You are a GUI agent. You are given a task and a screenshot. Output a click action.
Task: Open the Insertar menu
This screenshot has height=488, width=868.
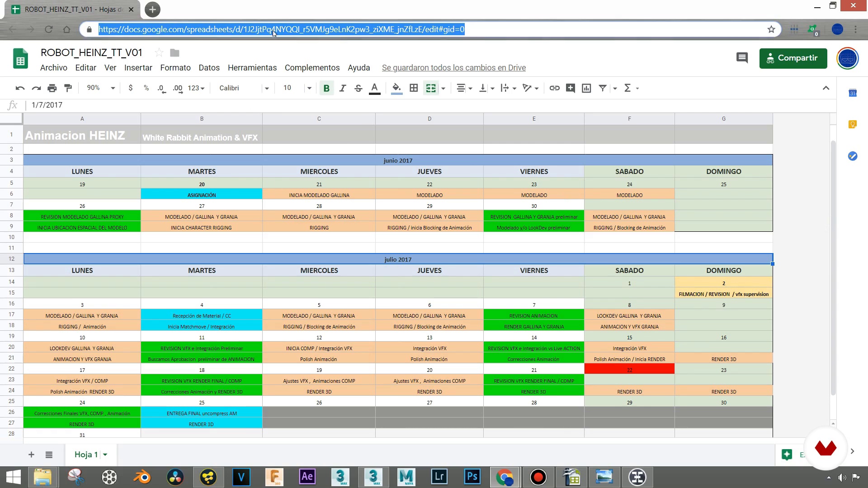pos(138,68)
